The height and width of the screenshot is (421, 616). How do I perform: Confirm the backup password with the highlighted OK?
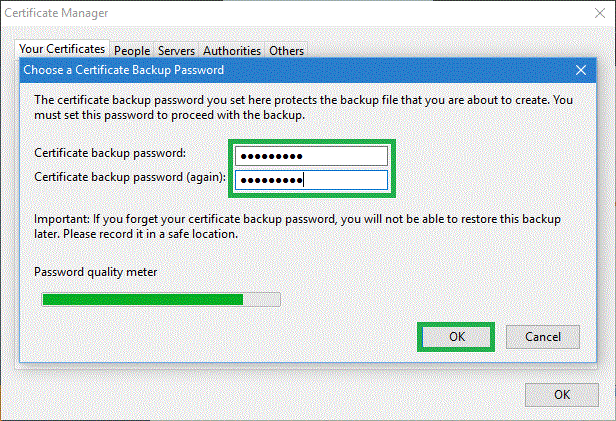click(457, 337)
